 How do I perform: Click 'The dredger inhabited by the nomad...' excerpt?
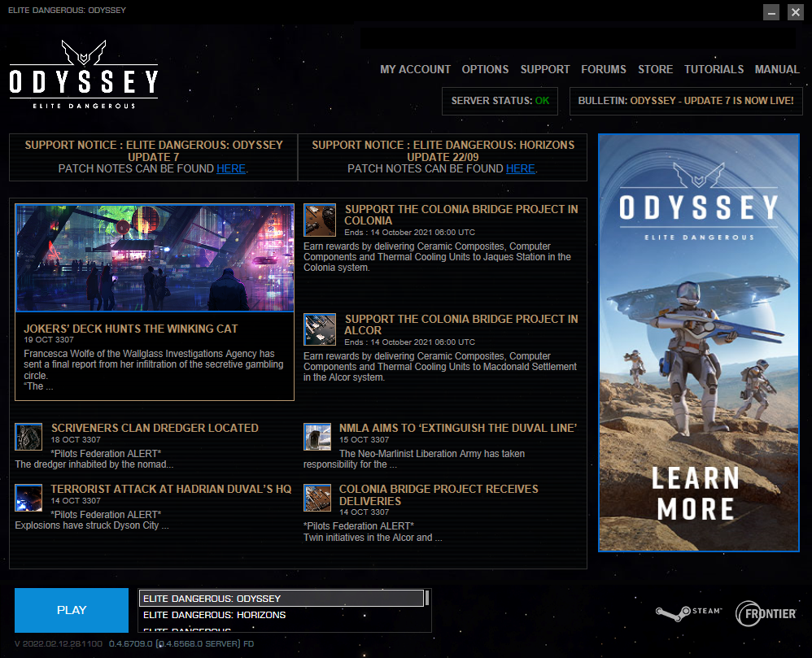coord(94,464)
